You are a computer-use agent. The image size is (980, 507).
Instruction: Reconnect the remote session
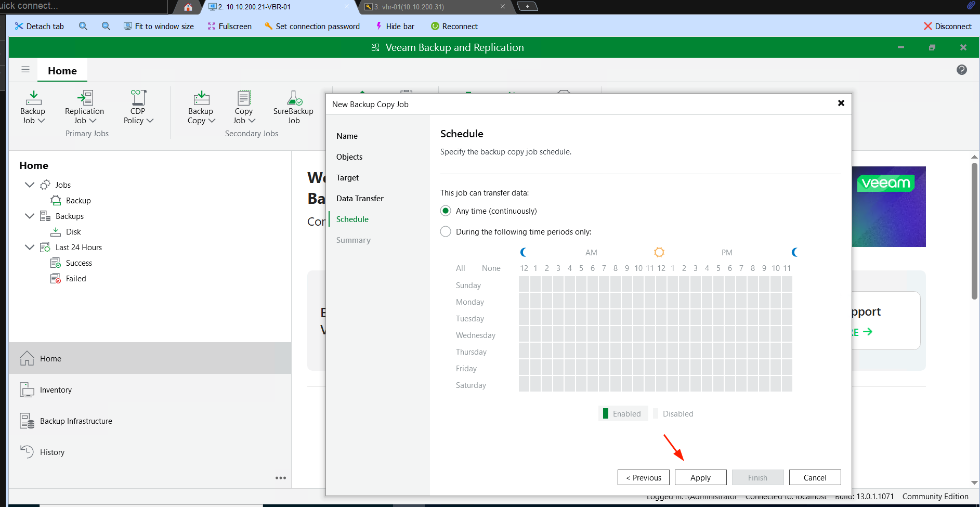tap(454, 26)
